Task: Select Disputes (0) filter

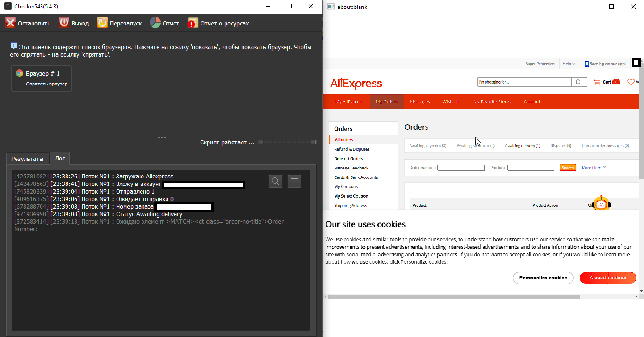Action: pos(560,146)
